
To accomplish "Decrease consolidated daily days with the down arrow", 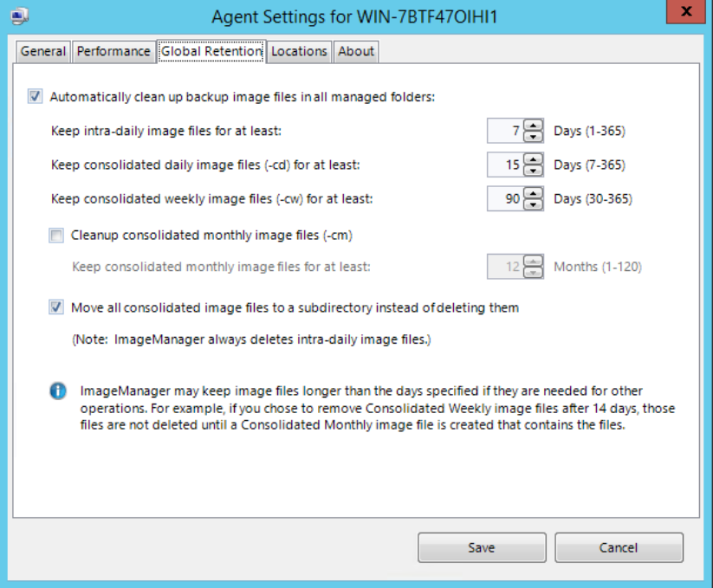I will coord(534,171).
